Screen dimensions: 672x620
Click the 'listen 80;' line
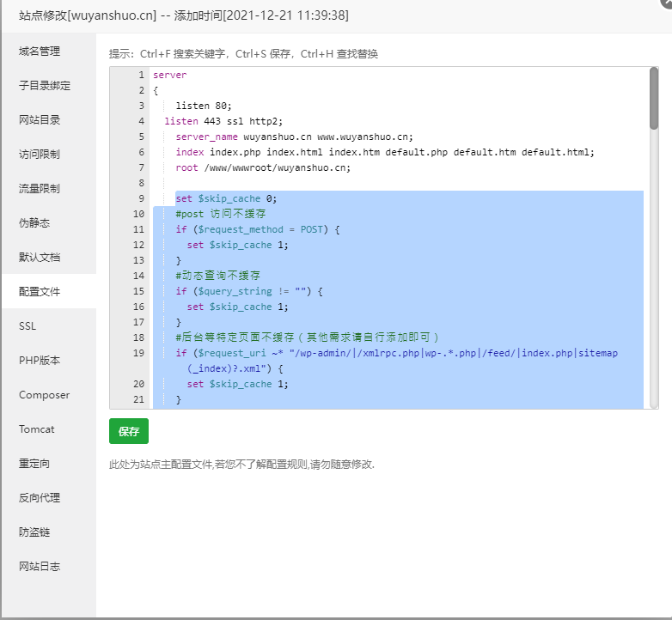click(x=204, y=106)
